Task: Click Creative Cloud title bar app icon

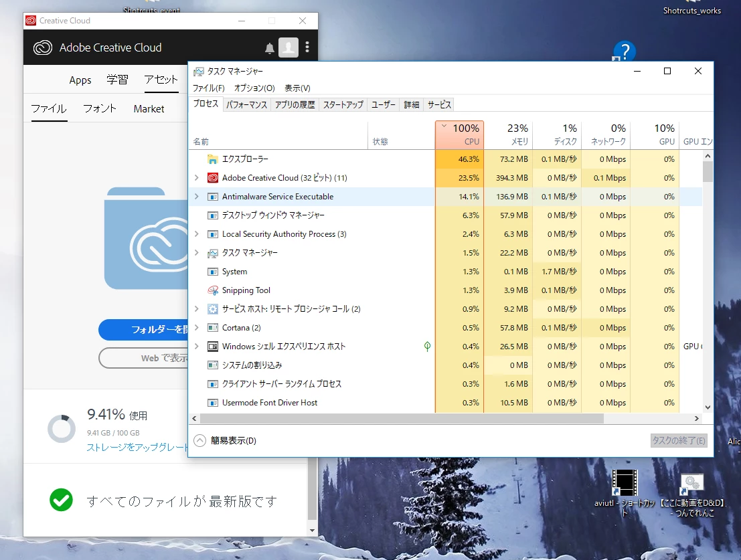Action: pos(31,21)
